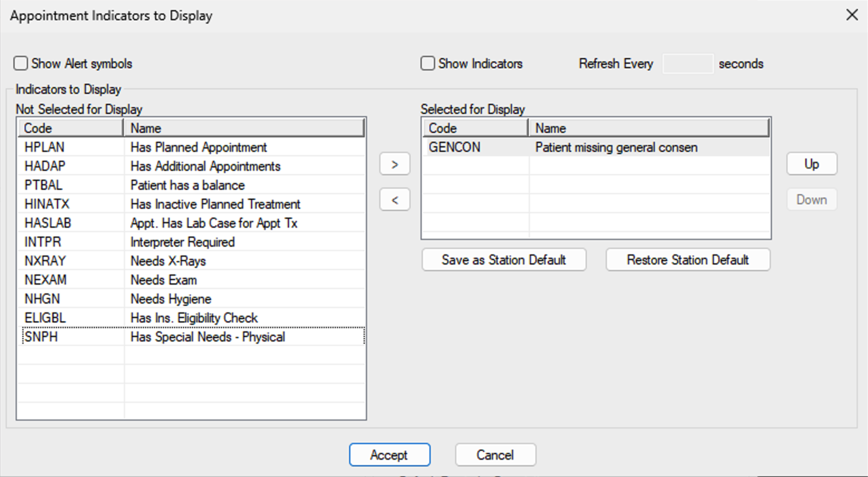Image resolution: width=868 pixels, height=477 pixels.
Task: Cancel the Appointment Indicators dialog
Action: point(495,455)
